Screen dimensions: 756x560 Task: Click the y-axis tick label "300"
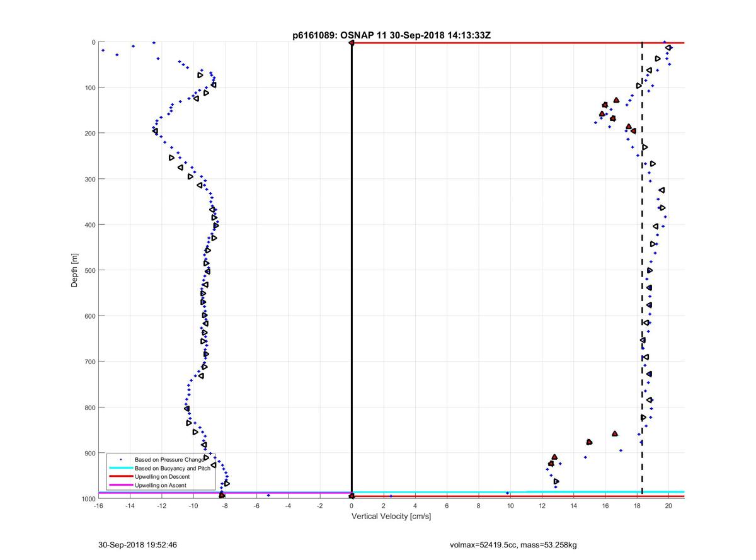[89, 179]
